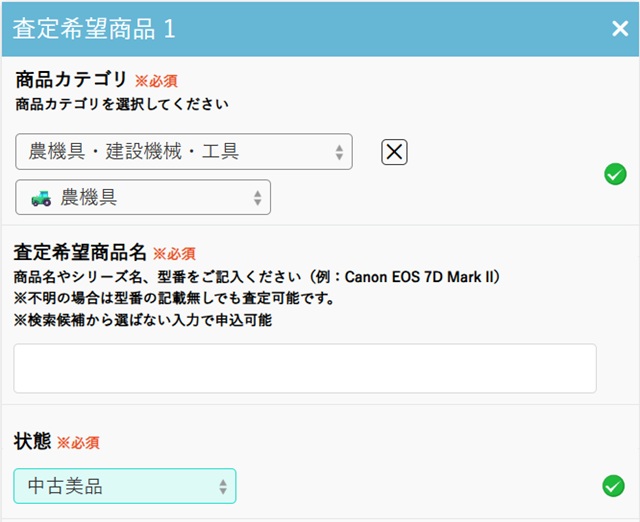The width and height of the screenshot is (640, 522).
Task: Click the 査定希望商品名 section label
Action: (x=80, y=252)
